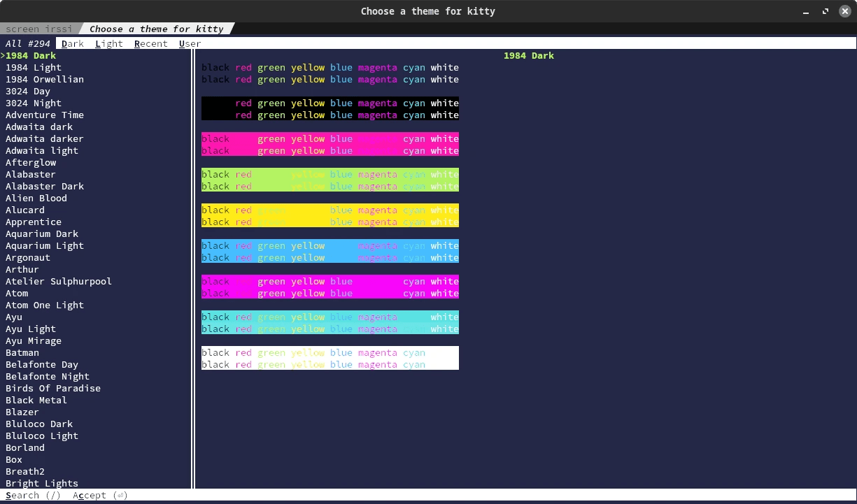Viewport: 857px width, 504px height.
Task: Choose the 'Belafonte Night' theme
Action: (48, 376)
